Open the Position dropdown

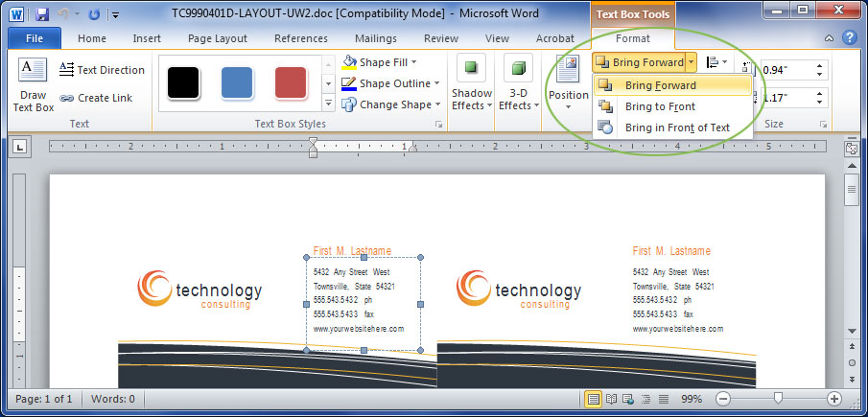[x=568, y=84]
